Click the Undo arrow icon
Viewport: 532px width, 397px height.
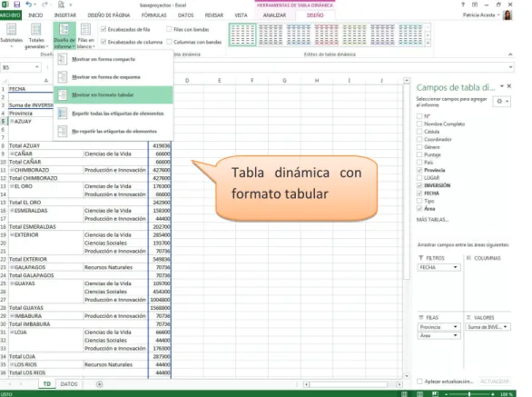(29, 5)
